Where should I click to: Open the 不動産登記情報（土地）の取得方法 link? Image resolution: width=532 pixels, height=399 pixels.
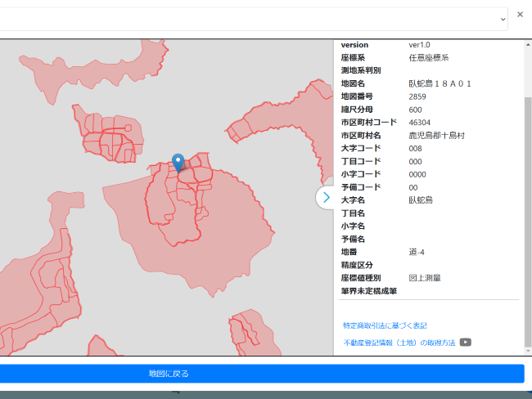[399, 343]
